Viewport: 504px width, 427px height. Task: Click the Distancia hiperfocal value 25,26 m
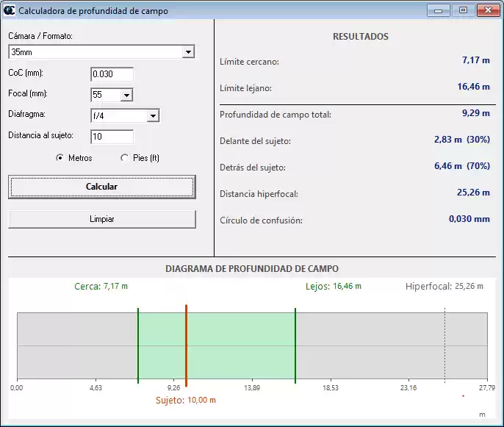click(x=473, y=193)
